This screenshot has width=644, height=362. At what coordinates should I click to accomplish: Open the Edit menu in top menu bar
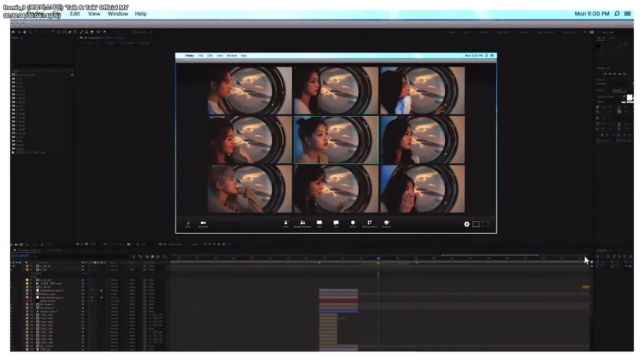[75, 14]
